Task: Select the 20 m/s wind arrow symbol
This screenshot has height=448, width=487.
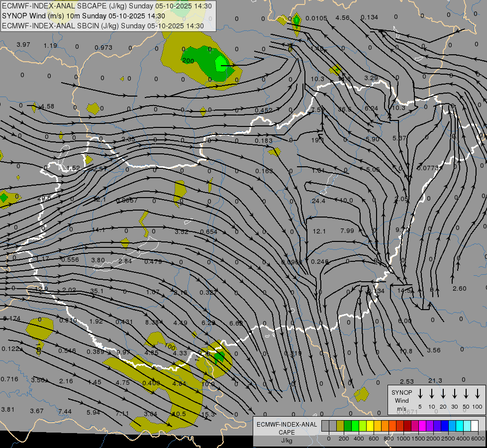Action: click(x=443, y=394)
